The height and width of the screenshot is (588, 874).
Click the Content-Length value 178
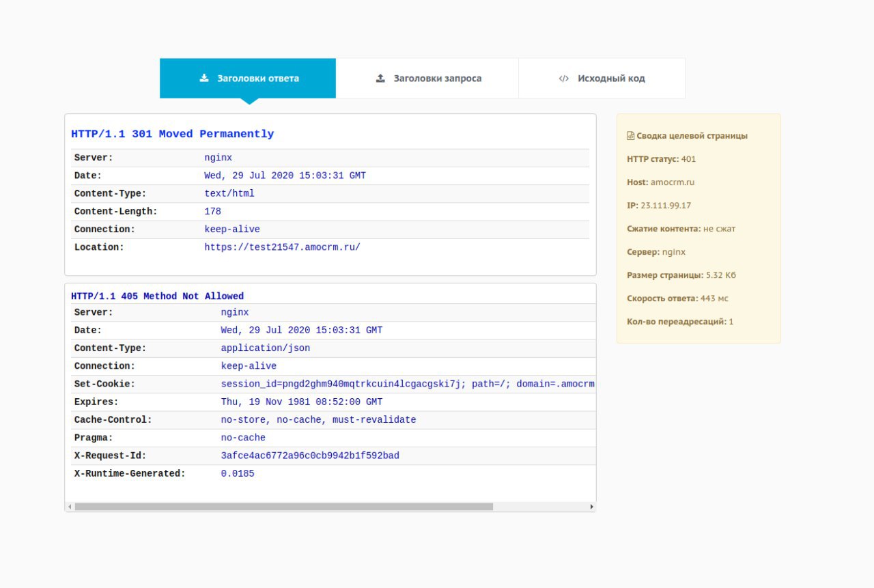tap(212, 212)
